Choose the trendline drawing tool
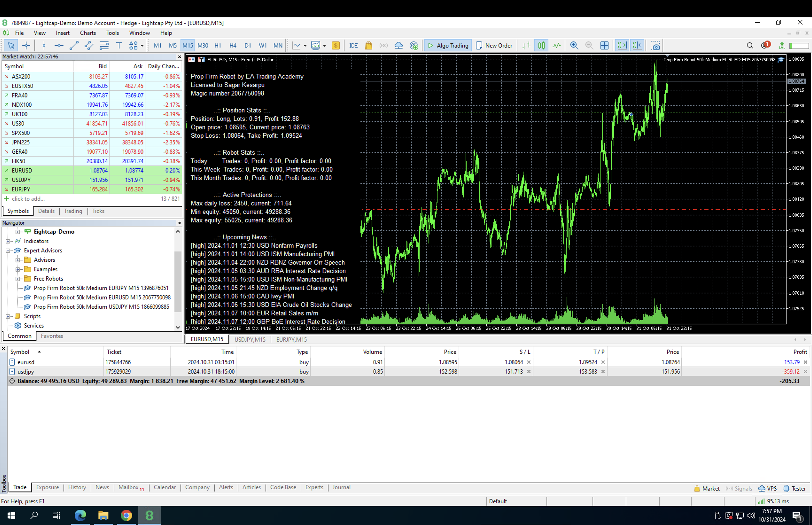Viewport: 812px width, 525px height. 74,45
